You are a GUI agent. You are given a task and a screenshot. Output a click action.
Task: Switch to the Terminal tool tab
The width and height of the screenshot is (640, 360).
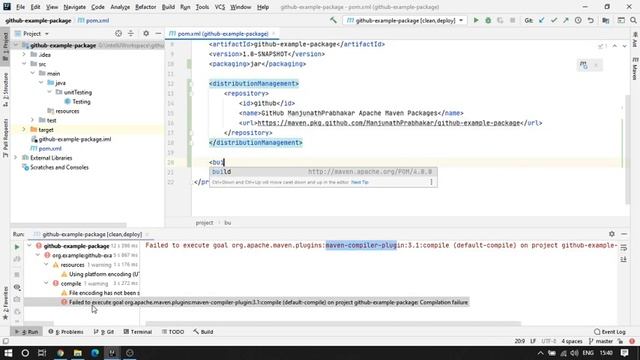138,332
